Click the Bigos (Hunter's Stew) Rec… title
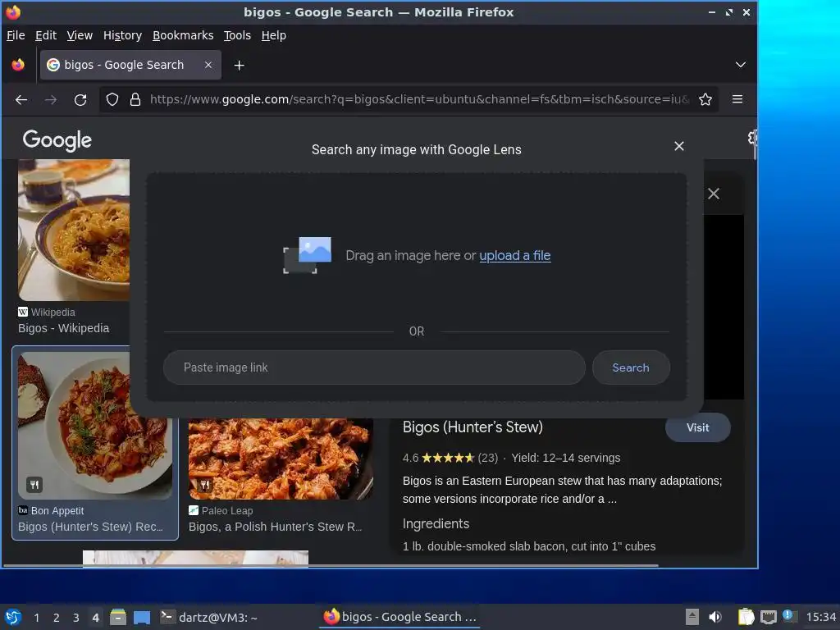 click(x=90, y=527)
